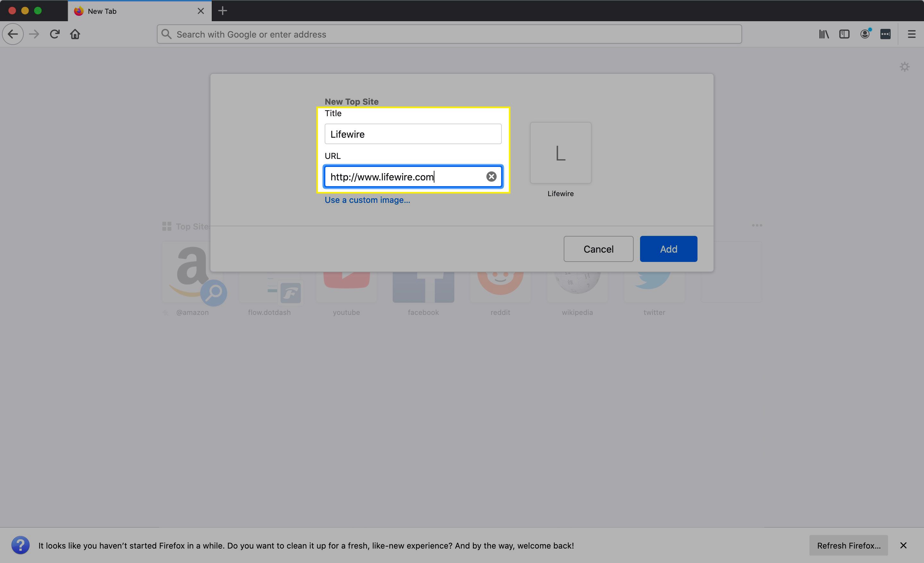924x563 pixels.
Task: Open a new tab with plus button
Action: 222,11
